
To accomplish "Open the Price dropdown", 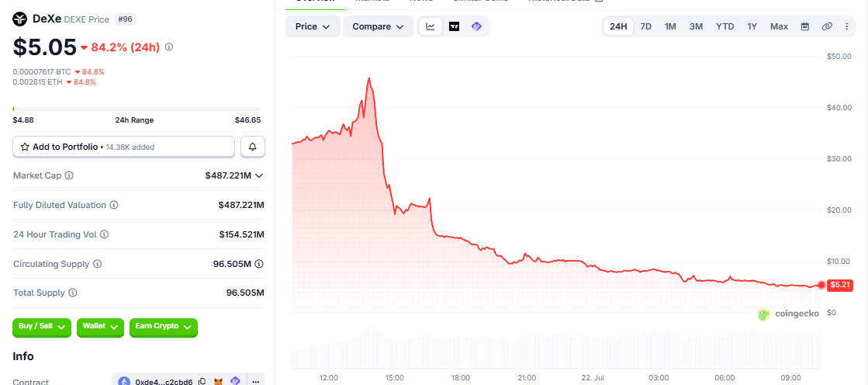I will tap(313, 26).
